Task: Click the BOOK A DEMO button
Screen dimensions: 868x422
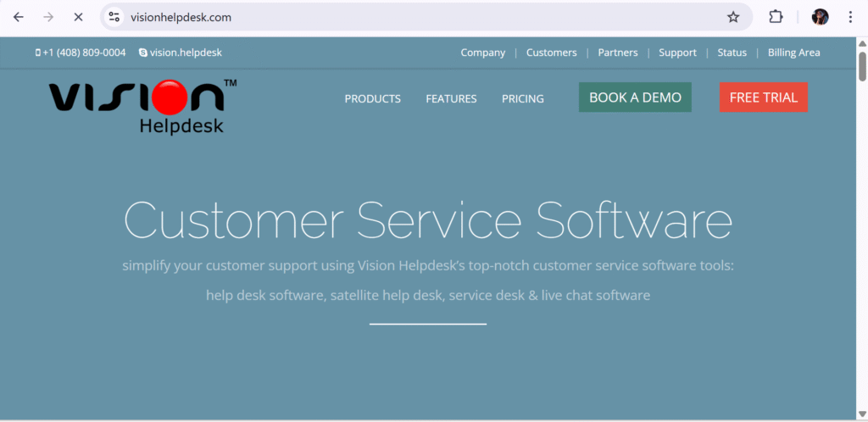Action: pos(635,97)
